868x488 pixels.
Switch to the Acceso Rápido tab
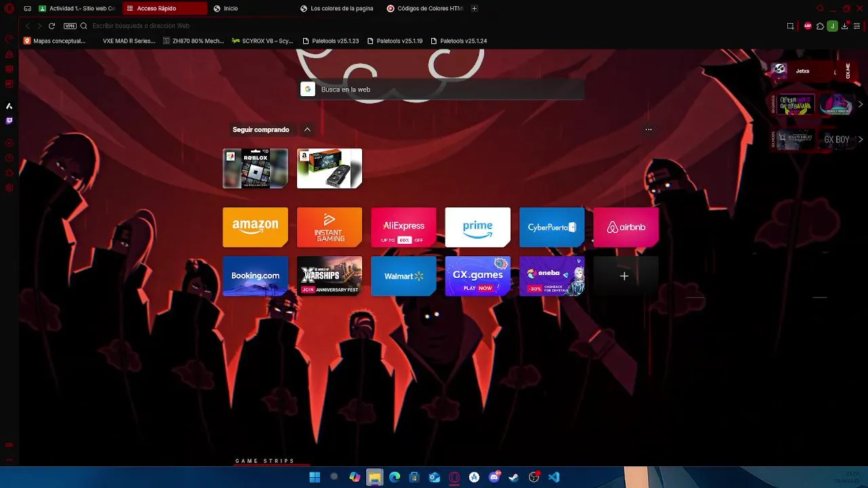(165, 8)
